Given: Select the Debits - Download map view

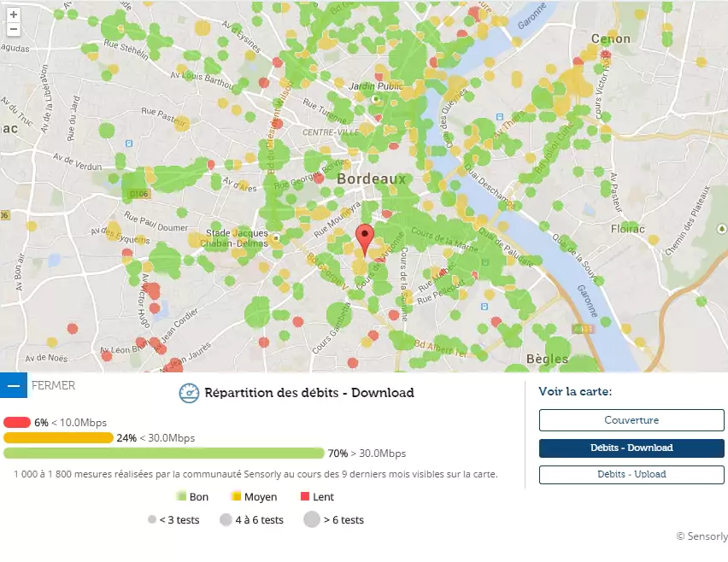Looking at the screenshot, I should coord(631,448).
